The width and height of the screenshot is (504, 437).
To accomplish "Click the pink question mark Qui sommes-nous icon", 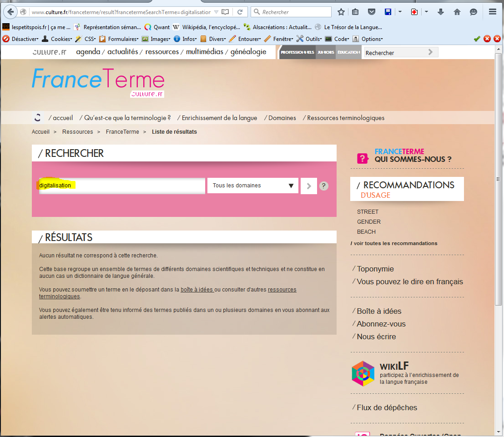I will click(363, 158).
